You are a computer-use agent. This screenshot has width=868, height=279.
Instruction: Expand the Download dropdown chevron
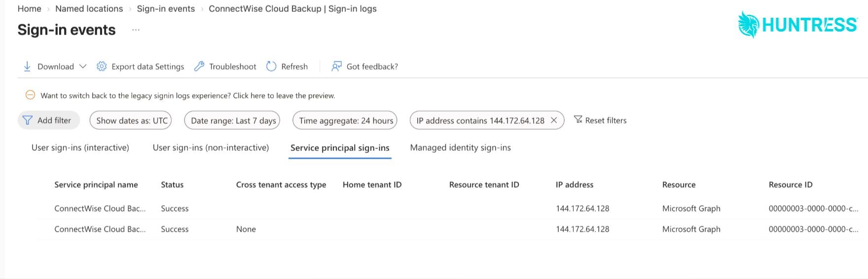point(83,67)
